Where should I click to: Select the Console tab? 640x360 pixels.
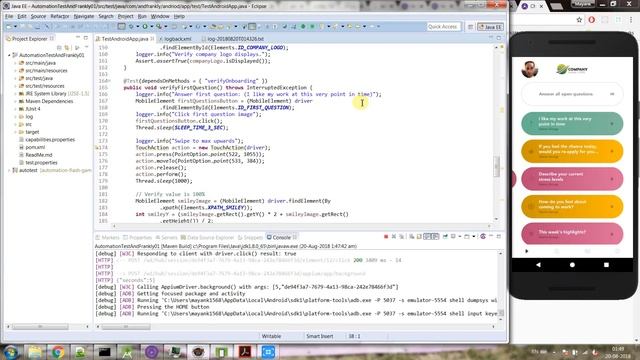coord(282,237)
